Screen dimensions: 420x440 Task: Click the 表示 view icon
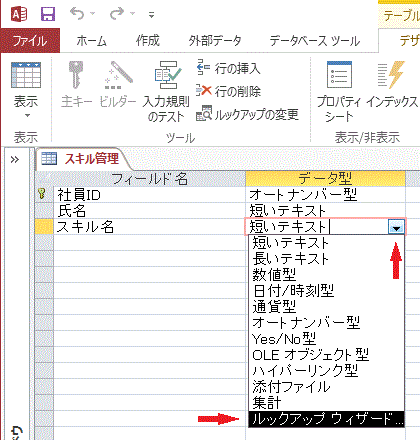(26, 75)
